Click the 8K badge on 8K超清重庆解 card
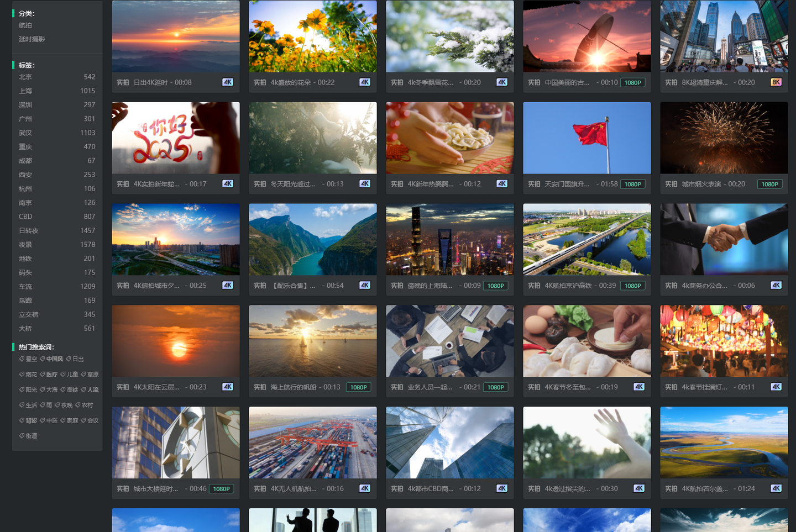Image resolution: width=796 pixels, height=532 pixels. click(776, 82)
